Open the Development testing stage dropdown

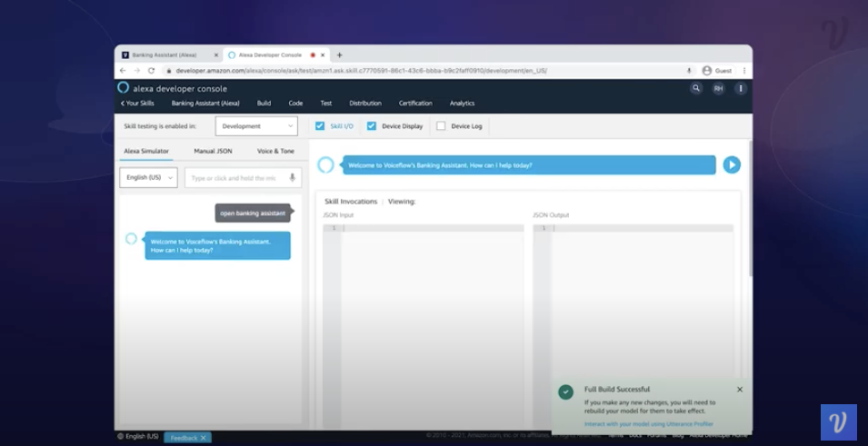pos(256,126)
